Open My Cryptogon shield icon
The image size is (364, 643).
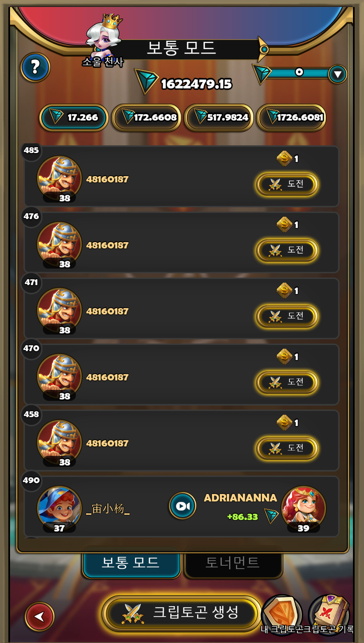(282, 613)
